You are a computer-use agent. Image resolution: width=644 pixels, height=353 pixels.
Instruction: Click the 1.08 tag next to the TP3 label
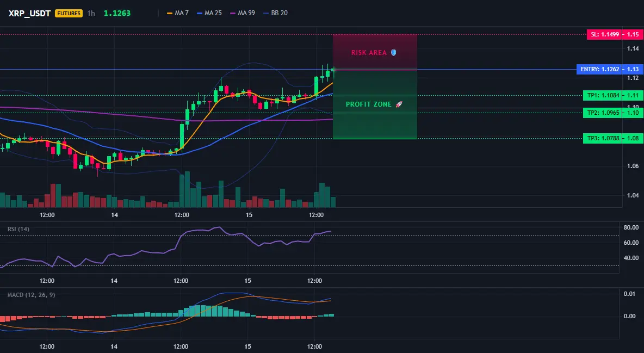click(633, 138)
